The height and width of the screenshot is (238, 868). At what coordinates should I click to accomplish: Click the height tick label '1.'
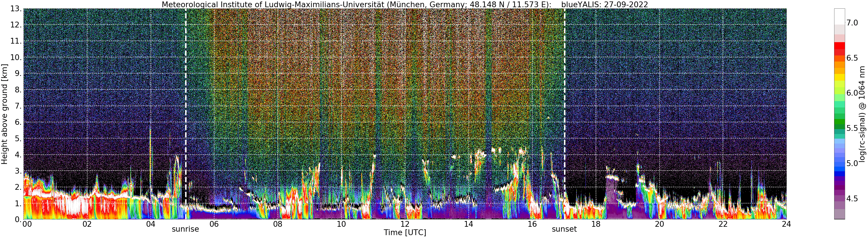point(18,203)
